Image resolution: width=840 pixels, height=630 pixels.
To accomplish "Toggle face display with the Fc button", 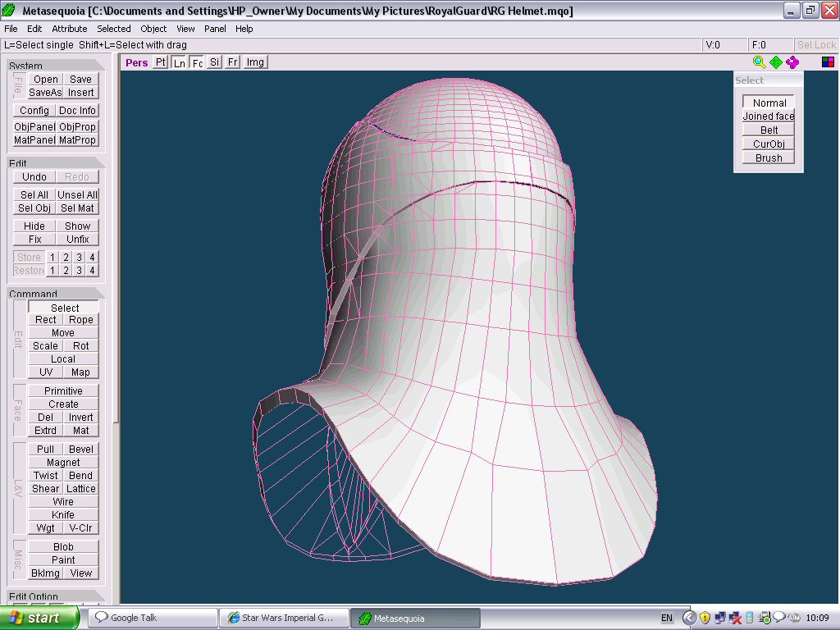I will (x=197, y=62).
